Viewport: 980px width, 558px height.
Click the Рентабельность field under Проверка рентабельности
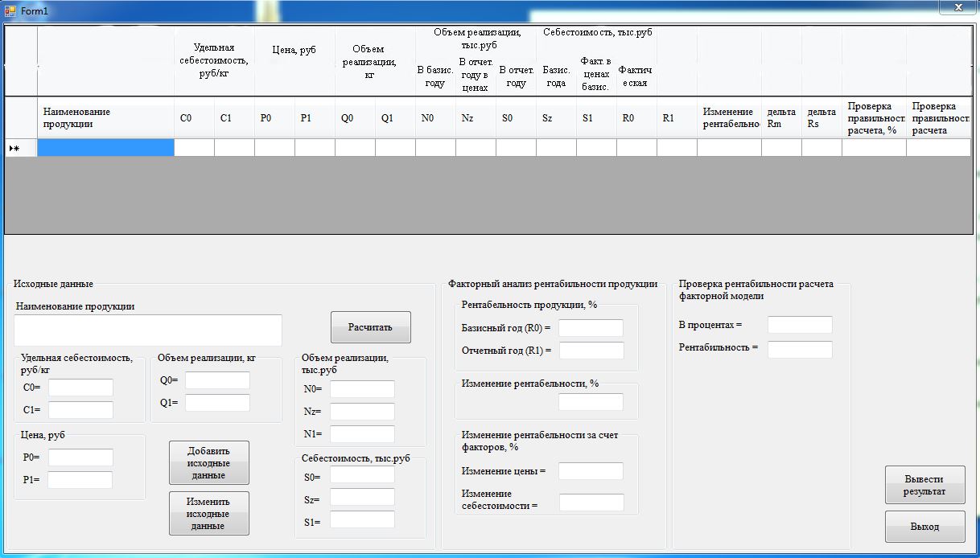pyautogui.click(x=800, y=349)
